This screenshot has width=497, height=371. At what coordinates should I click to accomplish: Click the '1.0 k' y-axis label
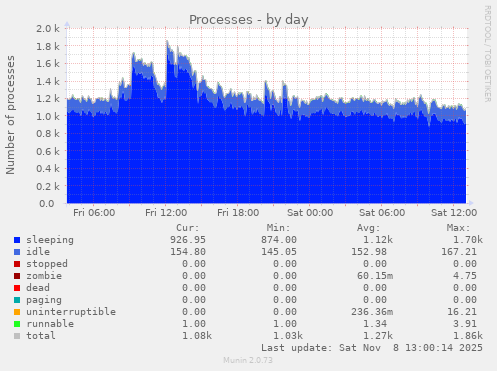pyautogui.click(x=48, y=116)
